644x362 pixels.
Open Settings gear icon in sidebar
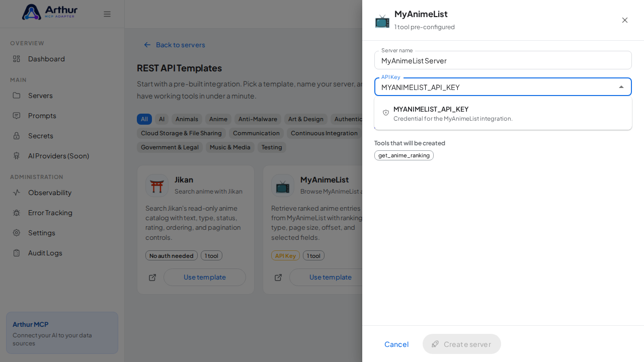pos(17,233)
